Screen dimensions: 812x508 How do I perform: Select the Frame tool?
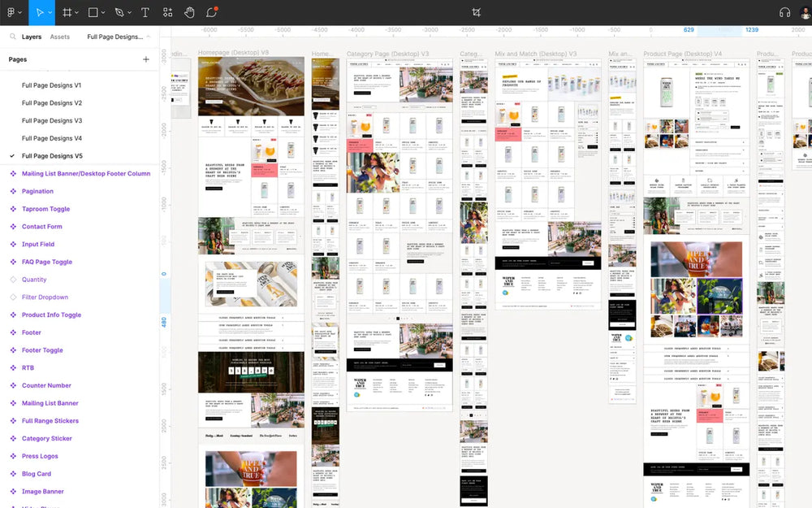coord(67,13)
